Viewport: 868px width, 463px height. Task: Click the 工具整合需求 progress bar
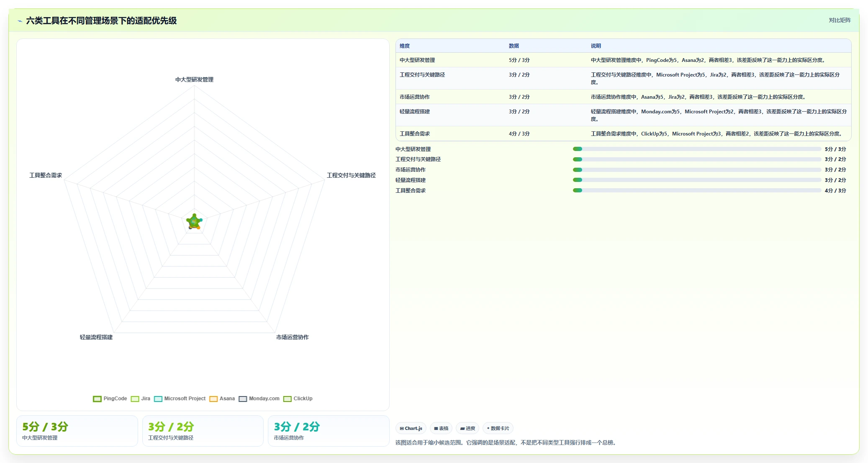697,190
